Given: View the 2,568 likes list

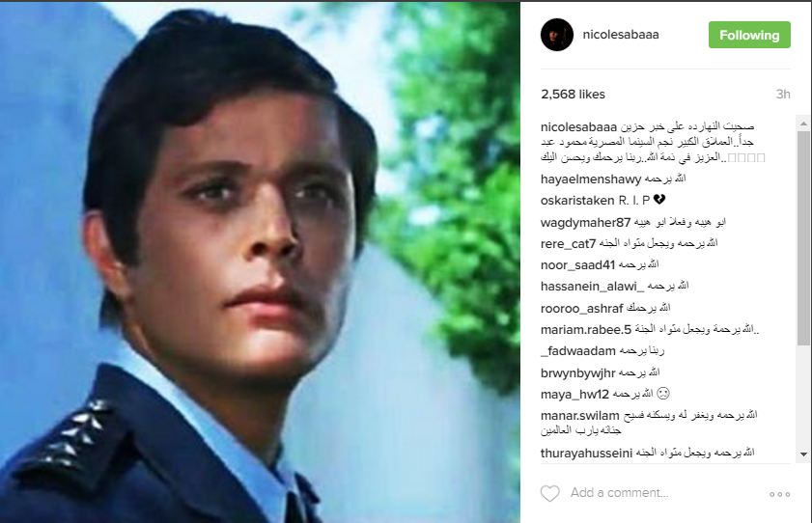Looking at the screenshot, I should pyautogui.click(x=573, y=95).
